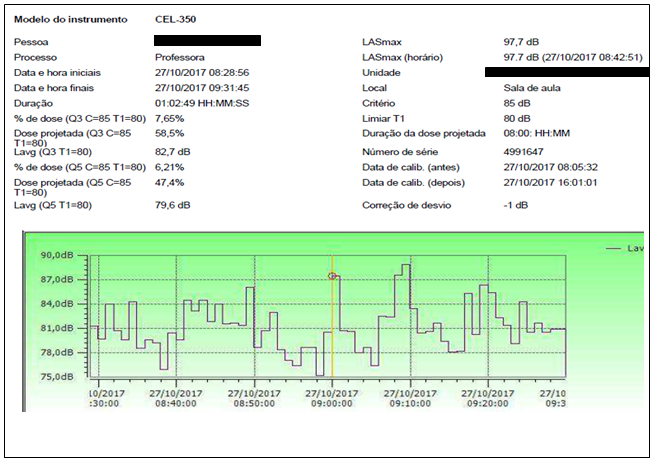Click the Correção de desvio -1 dB value
Screen dimensions: 652x462
[x=516, y=205]
